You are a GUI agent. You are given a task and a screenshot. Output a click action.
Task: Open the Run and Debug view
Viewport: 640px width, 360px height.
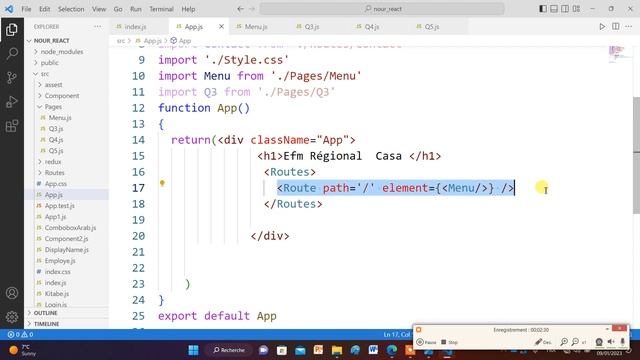12,102
